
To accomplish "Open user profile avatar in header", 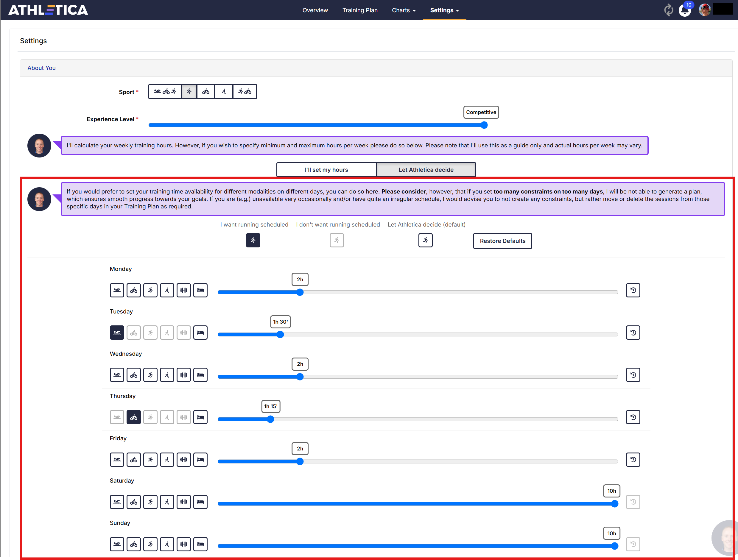I will (704, 10).
